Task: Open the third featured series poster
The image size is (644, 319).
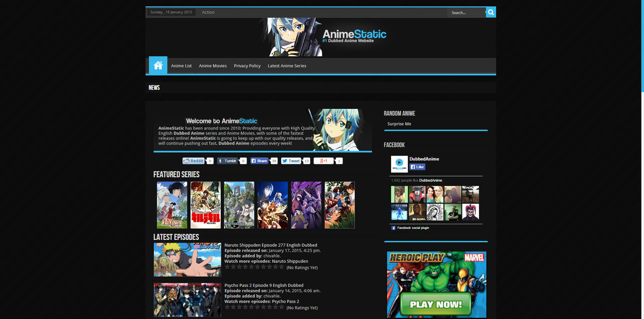Action: (239, 205)
